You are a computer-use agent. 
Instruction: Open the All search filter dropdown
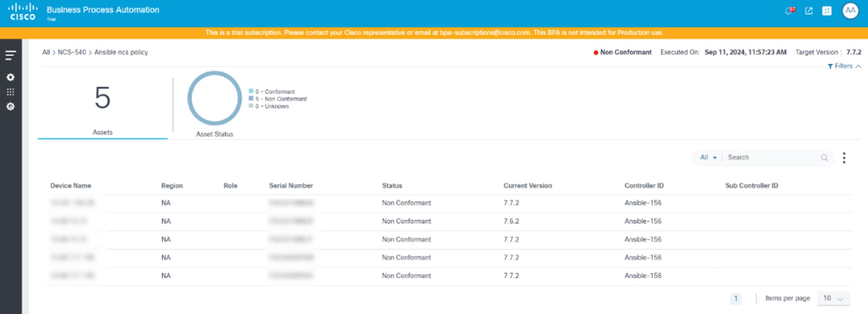[x=708, y=157]
